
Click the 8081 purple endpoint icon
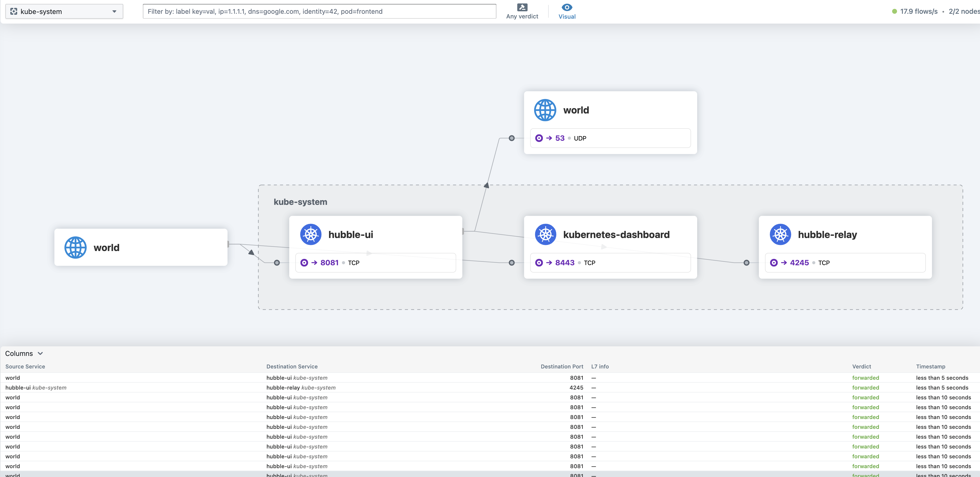coord(304,263)
